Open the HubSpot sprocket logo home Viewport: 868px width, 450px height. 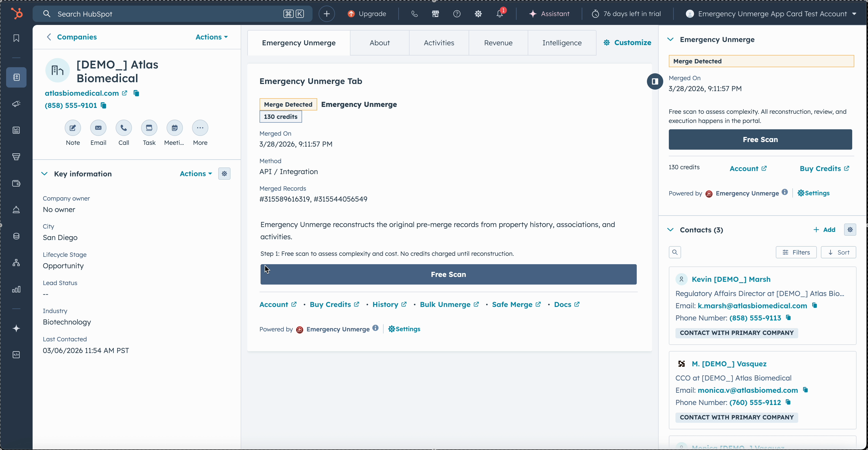click(17, 13)
